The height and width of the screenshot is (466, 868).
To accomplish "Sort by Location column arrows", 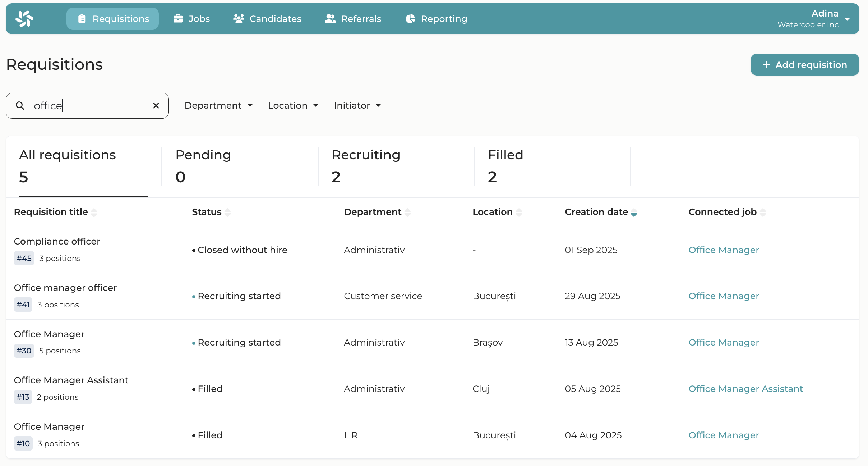I will [x=519, y=213].
